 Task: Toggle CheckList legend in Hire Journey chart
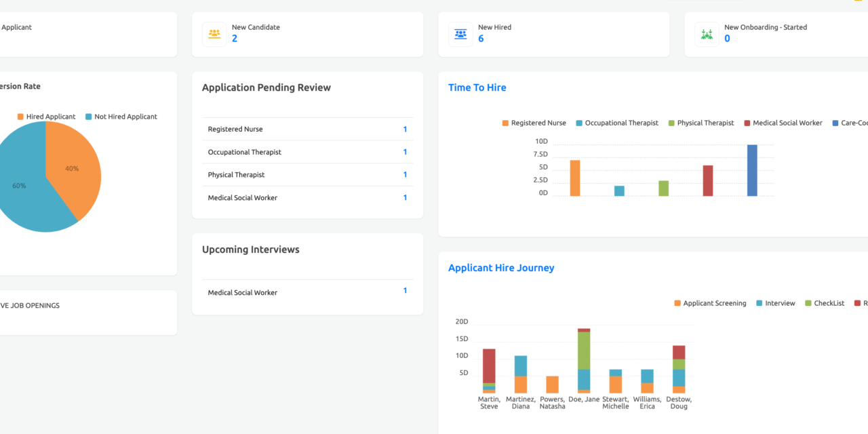pyautogui.click(x=824, y=303)
